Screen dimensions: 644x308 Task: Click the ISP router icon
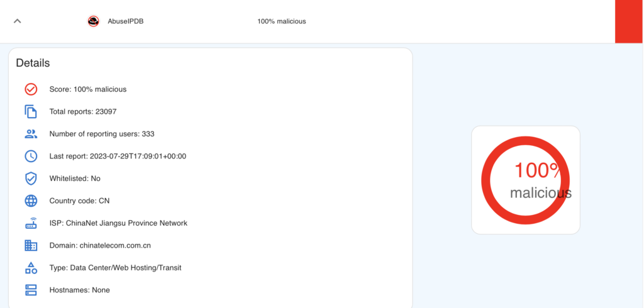(31, 223)
